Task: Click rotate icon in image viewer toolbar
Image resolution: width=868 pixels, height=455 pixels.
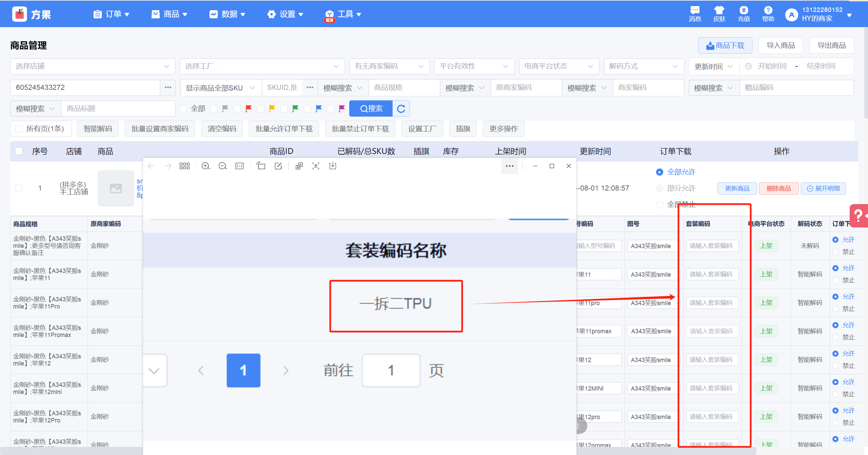Action: (x=260, y=166)
